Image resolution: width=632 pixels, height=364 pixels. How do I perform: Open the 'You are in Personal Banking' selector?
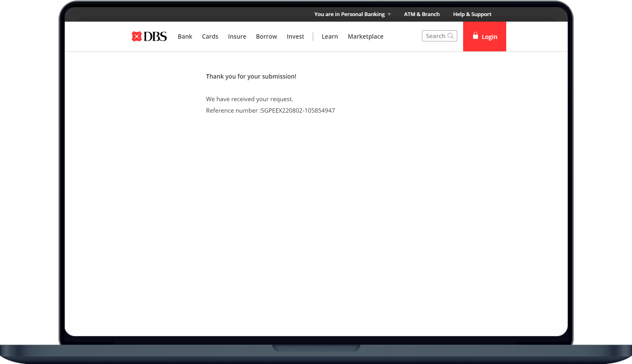(349, 14)
